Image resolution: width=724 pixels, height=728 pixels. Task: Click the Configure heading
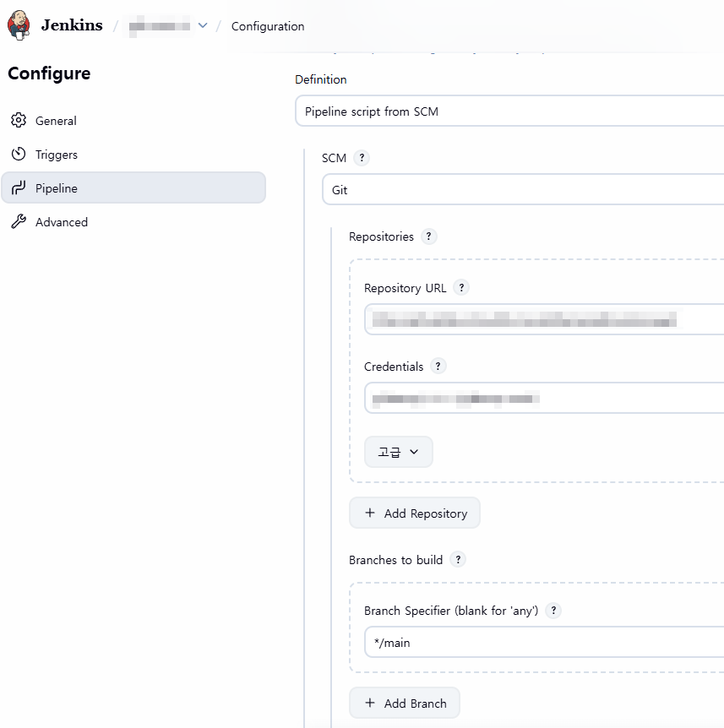(49, 73)
